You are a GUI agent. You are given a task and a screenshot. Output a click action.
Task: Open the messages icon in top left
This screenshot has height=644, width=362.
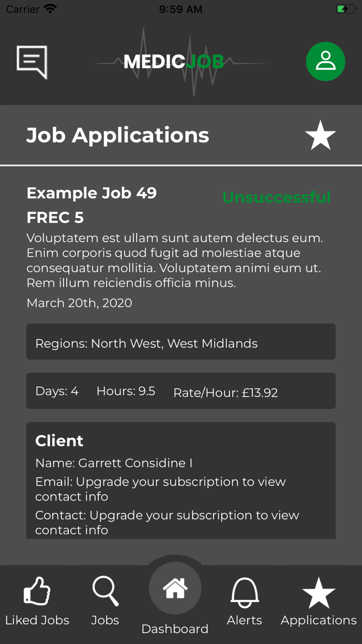tap(32, 62)
